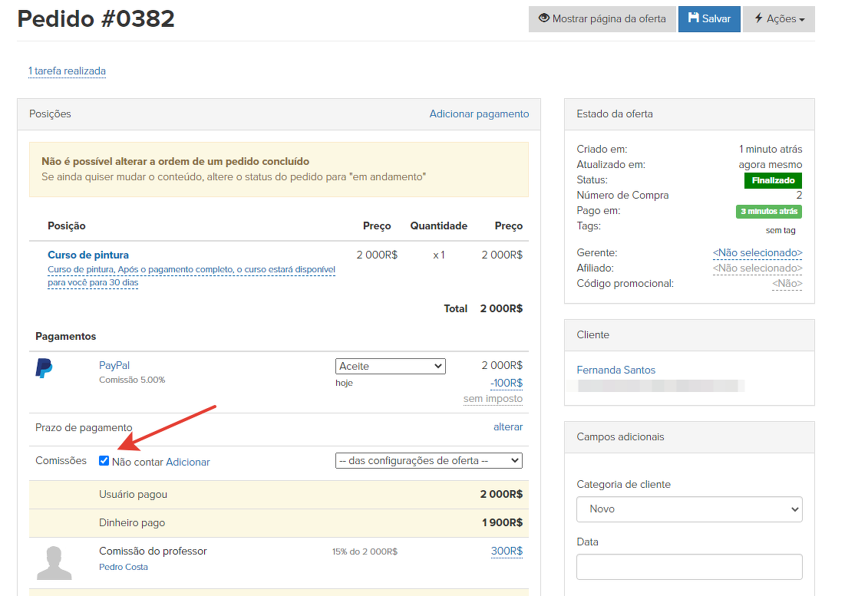Click Adicionar next to commissions

188,463
